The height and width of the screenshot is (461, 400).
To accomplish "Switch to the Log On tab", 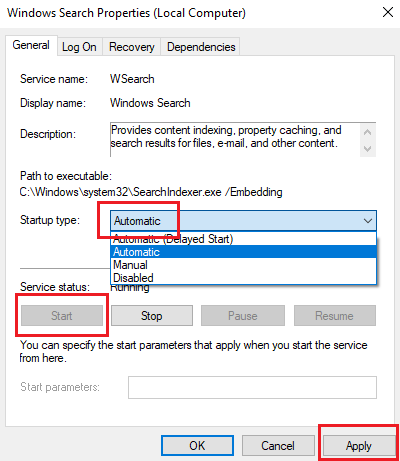I will [79, 47].
